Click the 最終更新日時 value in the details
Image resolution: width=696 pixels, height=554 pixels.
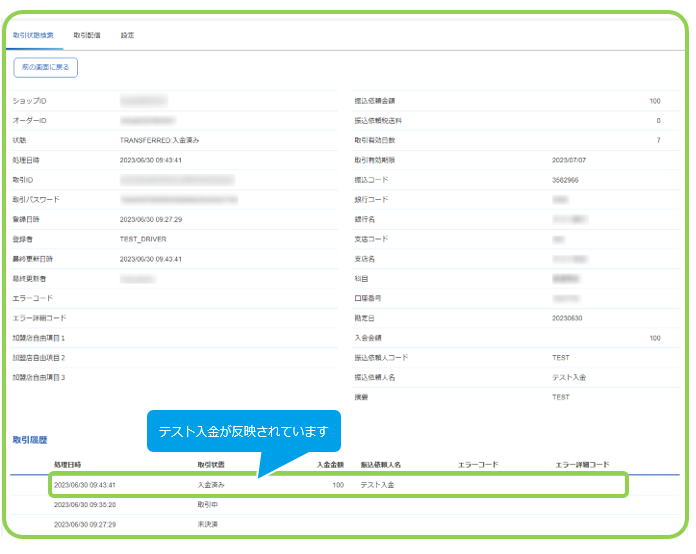[150, 259]
